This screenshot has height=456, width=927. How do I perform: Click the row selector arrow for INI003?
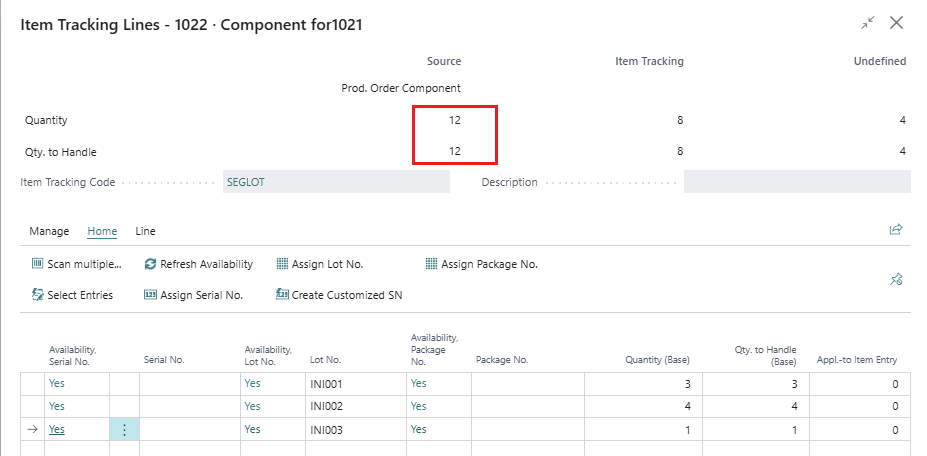[33, 429]
